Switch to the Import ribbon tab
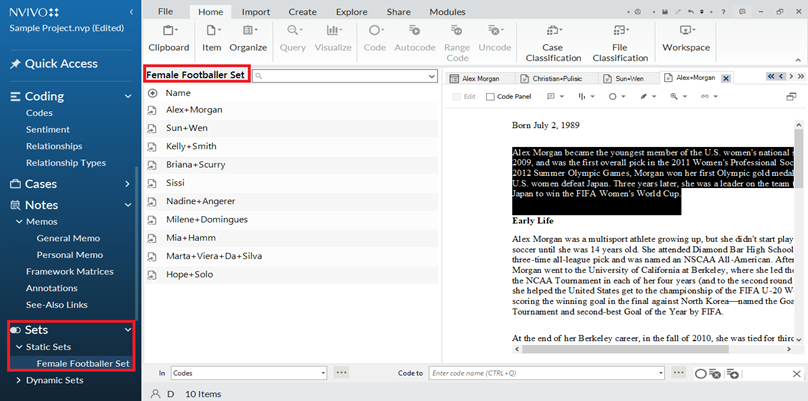This screenshot has width=808, height=401. (256, 11)
